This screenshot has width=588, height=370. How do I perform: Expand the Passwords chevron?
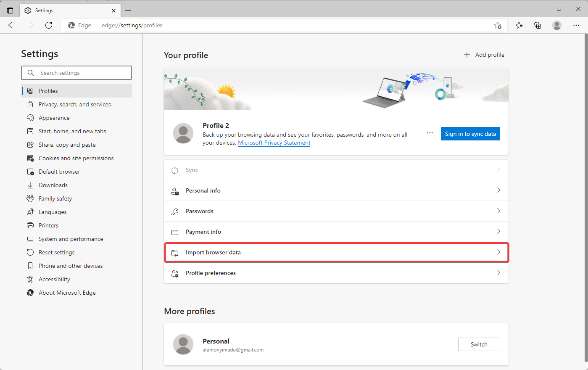[x=498, y=211]
